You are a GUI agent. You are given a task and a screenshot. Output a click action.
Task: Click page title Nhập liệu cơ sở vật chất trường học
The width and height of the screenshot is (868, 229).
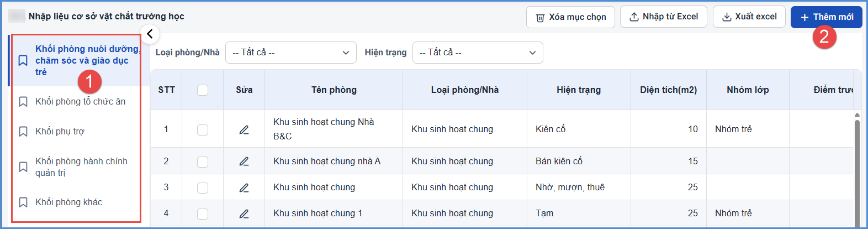click(x=107, y=17)
